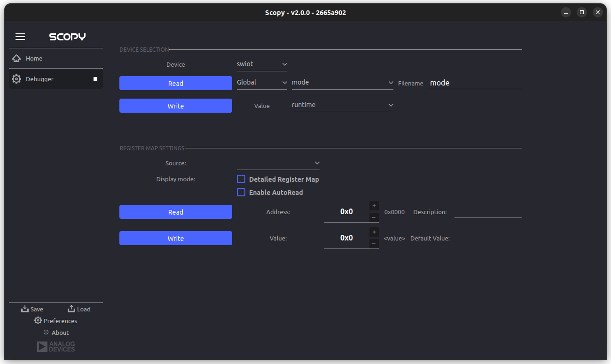Click Read in Device Selection
The height and width of the screenshot is (364, 611).
pyautogui.click(x=176, y=83)
